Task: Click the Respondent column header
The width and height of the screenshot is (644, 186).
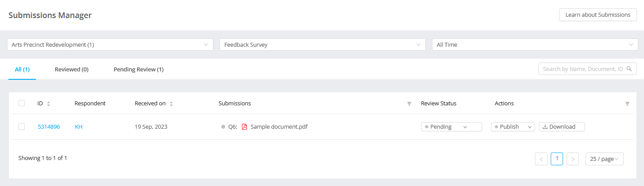Action: 90,104
